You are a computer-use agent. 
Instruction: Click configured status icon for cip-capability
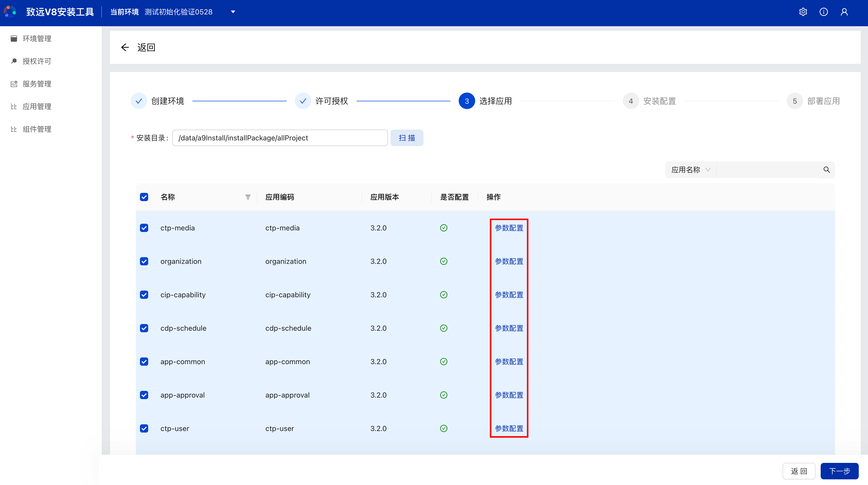coord(444,295)
